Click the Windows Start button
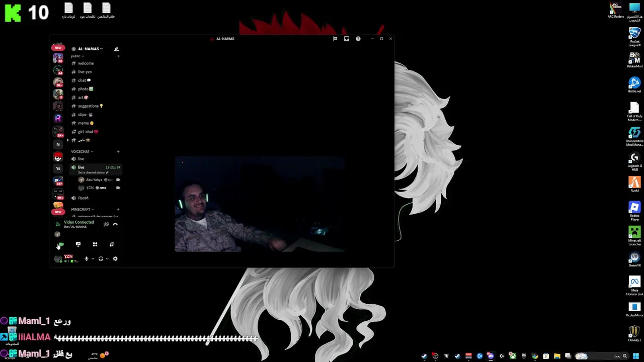This screenshot has width=644, height=362. [636, 356]
